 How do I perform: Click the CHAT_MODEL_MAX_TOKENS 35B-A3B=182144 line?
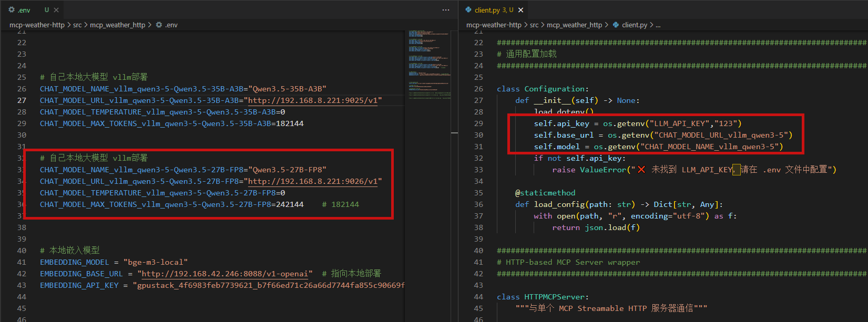(172, 123)
